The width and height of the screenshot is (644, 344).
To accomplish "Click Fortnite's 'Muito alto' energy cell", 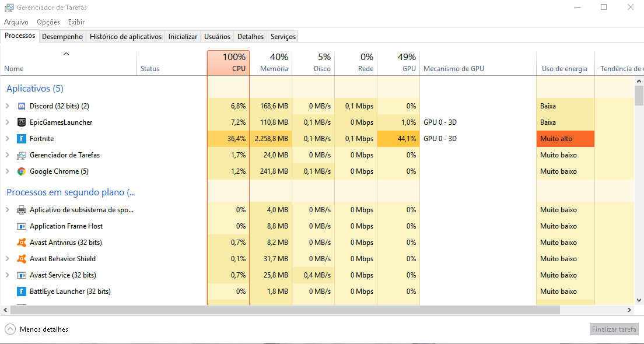I will [x=566, y=139].
